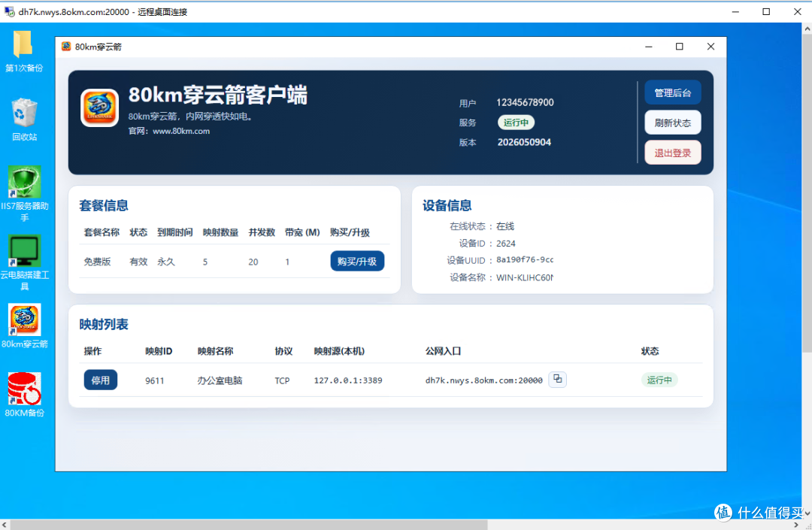
Task: Click the official site text www.80km.com
Action: [x=181, y=132]
